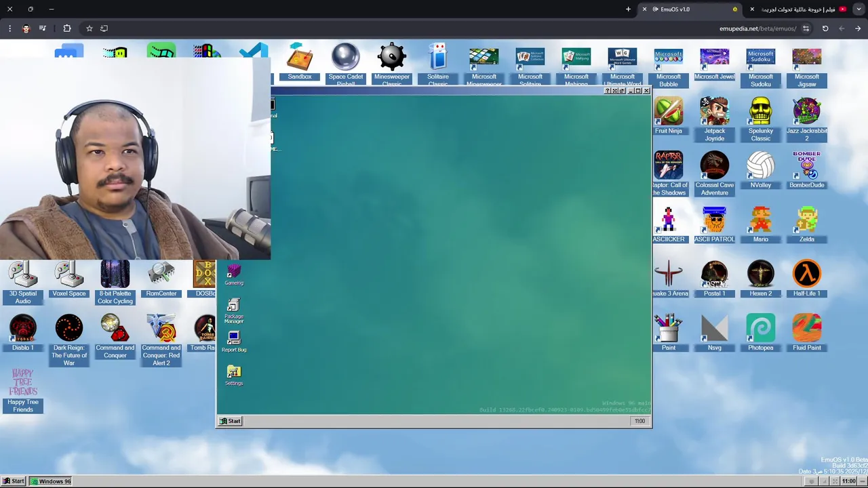Open Happy Tree Friends icon
This screenshot has width=868, height=488.
23,390
